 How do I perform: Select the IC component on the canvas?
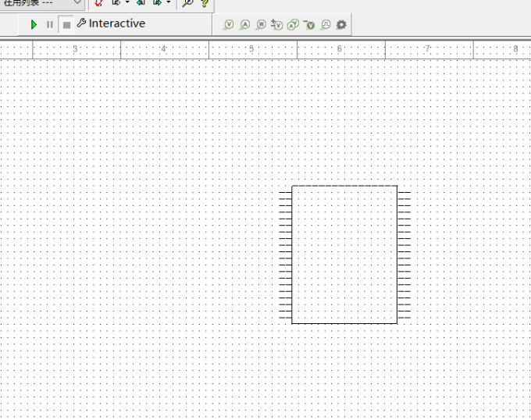[x=344, y=254]
